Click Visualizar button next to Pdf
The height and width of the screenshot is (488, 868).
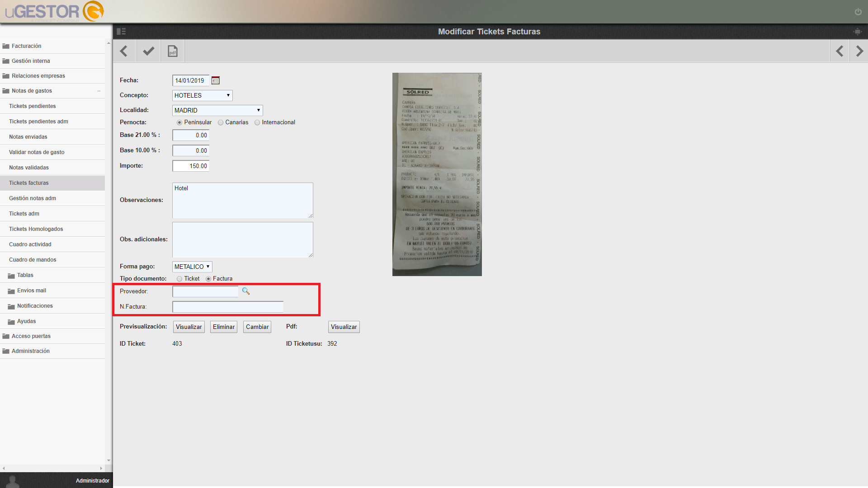pos(344,327)
